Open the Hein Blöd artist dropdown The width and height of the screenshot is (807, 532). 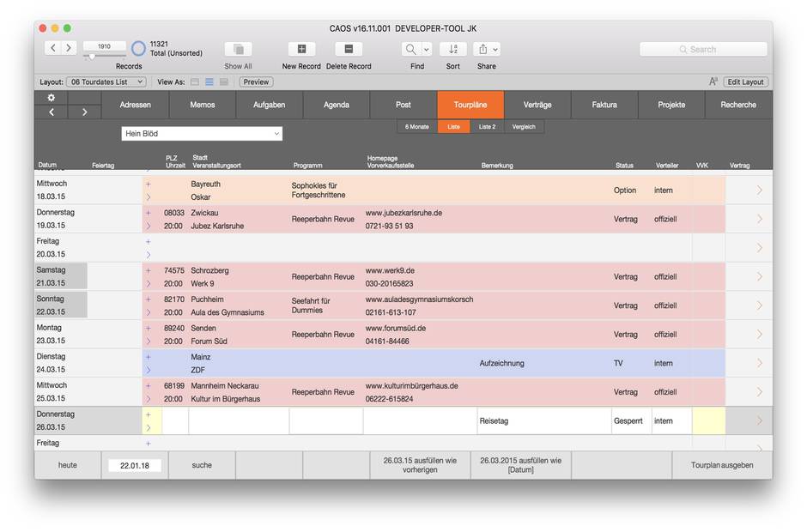(x=202, y=134)
